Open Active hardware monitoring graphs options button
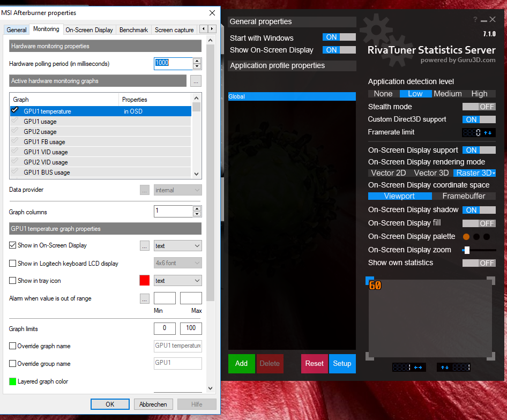 click(196, 81)
